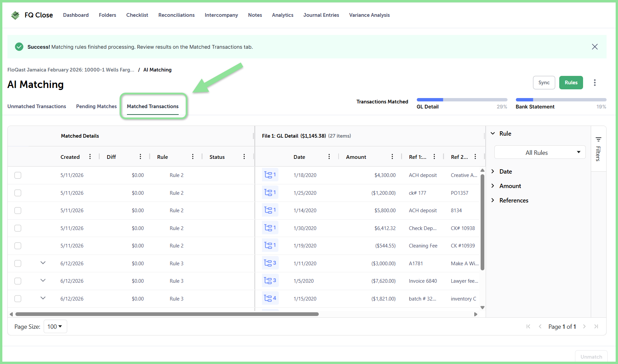The image size is (618, 364).
Task: Expand the batch # 32 Rule 3 row
Action: coord(43,298)
